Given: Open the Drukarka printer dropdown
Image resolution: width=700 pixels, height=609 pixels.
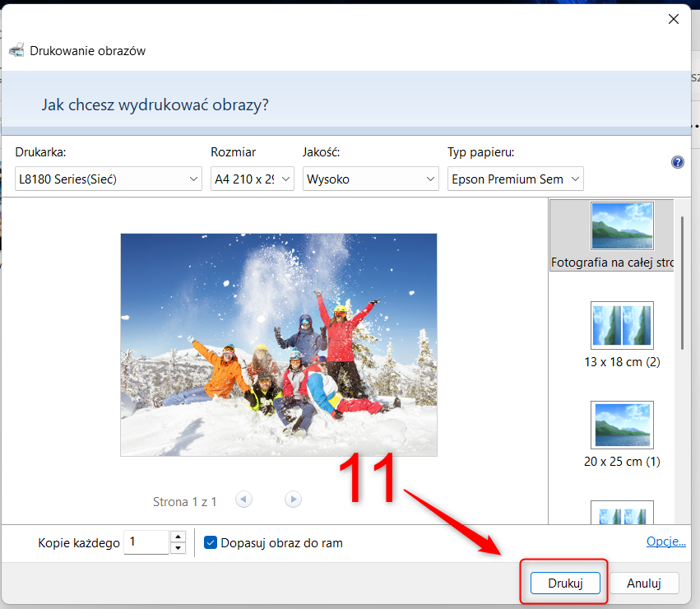Looking at the screenshot, I should coord(109,179).
